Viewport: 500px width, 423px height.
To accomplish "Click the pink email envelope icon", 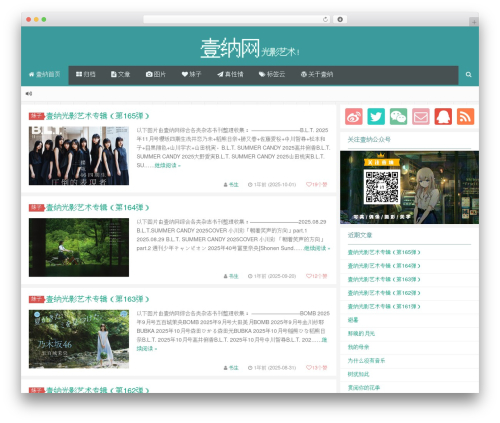I will [421, 116].
